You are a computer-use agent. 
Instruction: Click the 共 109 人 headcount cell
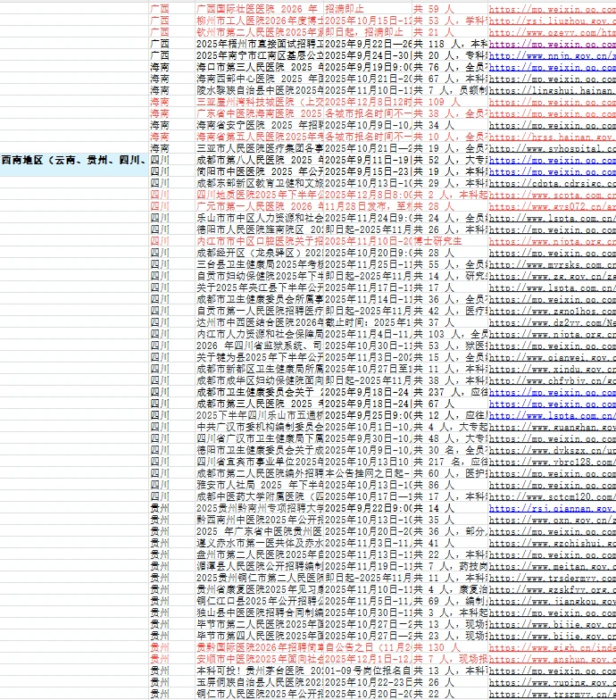[x=450, y=102]
